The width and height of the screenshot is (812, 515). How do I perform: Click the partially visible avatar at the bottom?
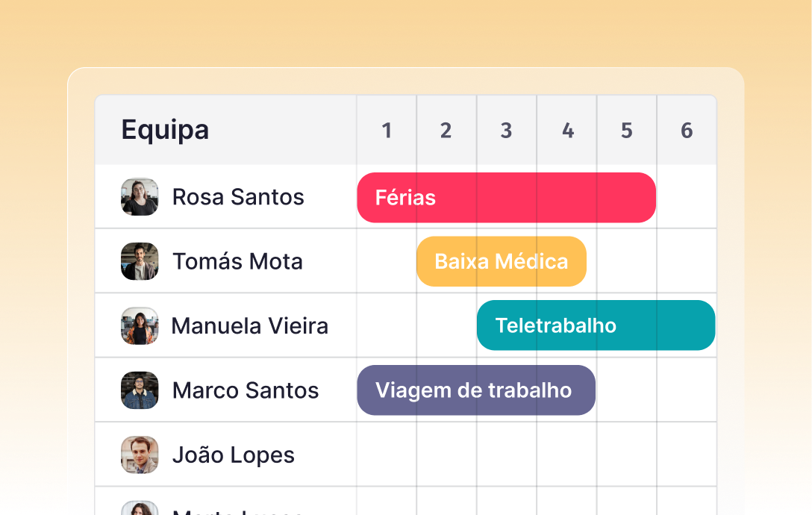[x=140, y=508]
